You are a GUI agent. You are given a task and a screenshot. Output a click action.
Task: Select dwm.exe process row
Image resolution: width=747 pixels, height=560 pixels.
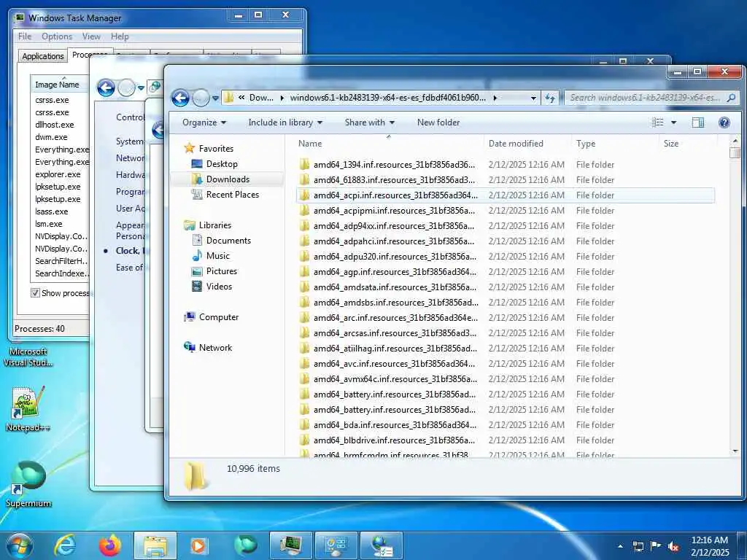pyautogui.click(x=51, y=137)
